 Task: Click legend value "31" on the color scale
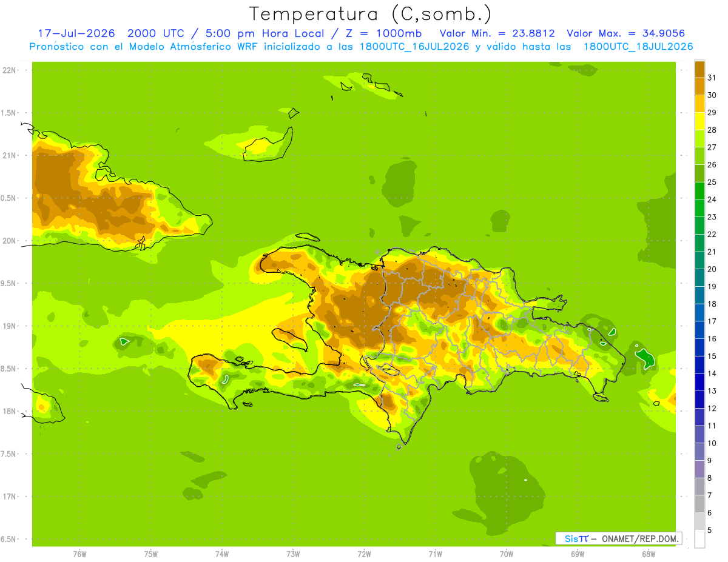pyautogui.click(x=712, y=78)
